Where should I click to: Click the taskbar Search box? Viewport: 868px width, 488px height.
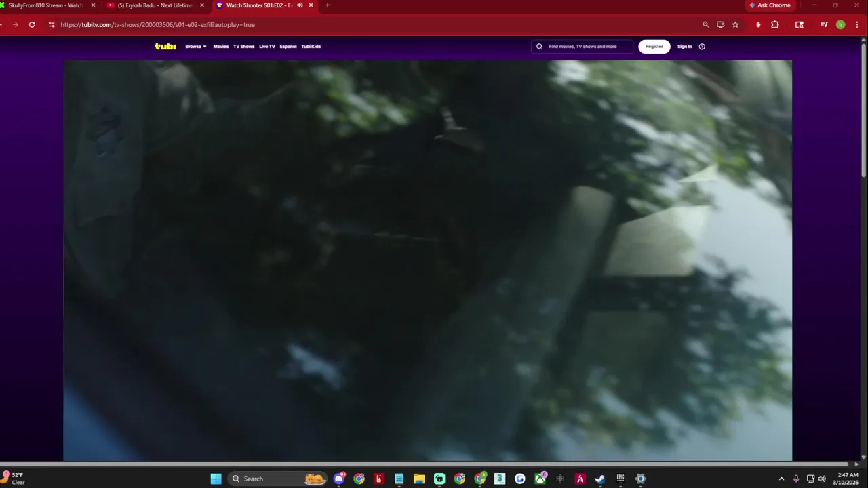277,479
